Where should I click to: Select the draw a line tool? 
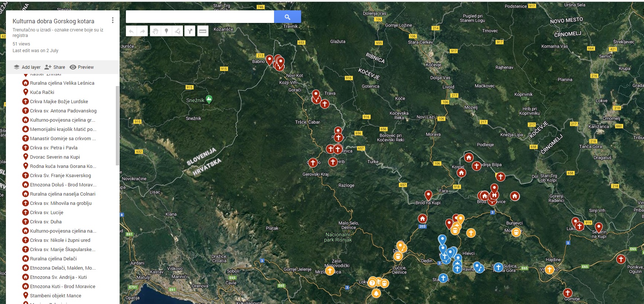(x=178, y=31)
